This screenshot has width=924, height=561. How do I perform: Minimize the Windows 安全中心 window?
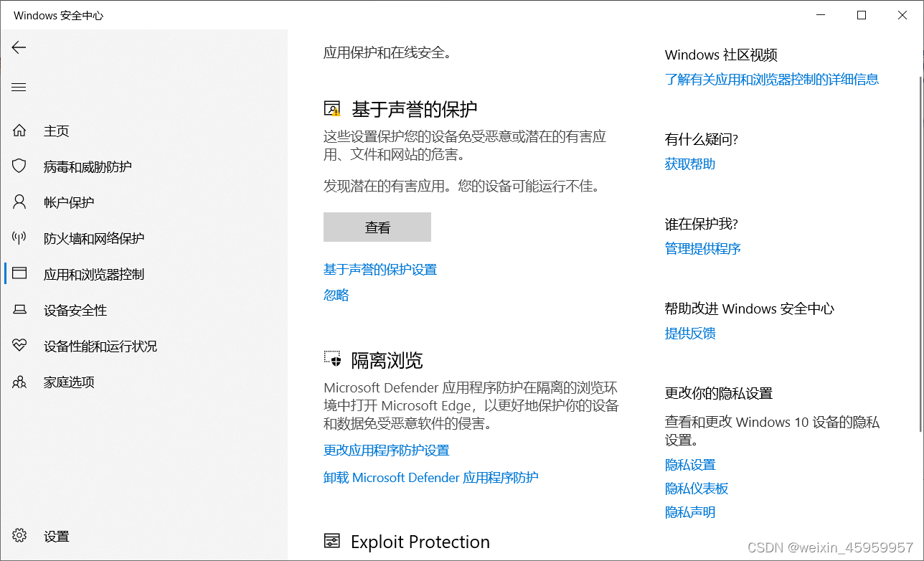point(821,15)
